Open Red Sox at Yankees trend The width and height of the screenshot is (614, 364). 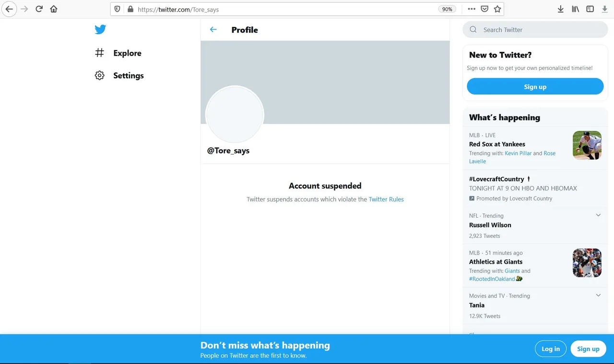[x=497, y=144]
